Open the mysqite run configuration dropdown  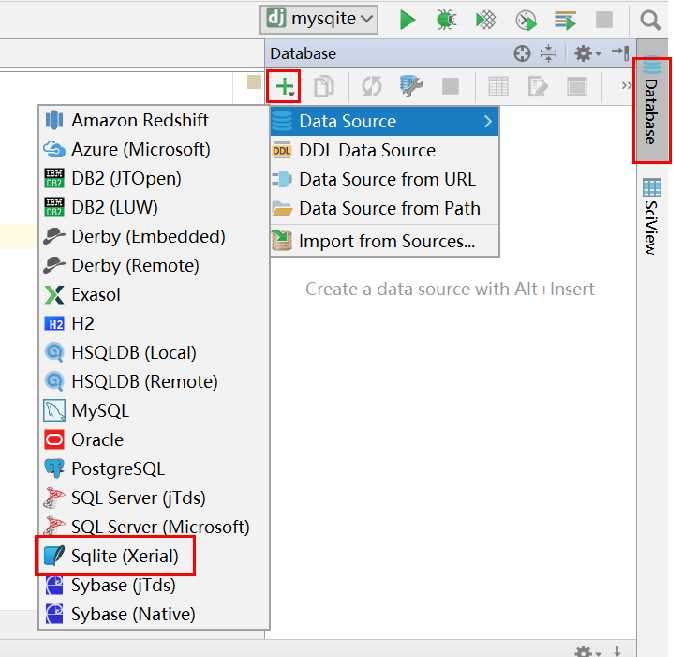pyautogui.click(x=319, y=19)
